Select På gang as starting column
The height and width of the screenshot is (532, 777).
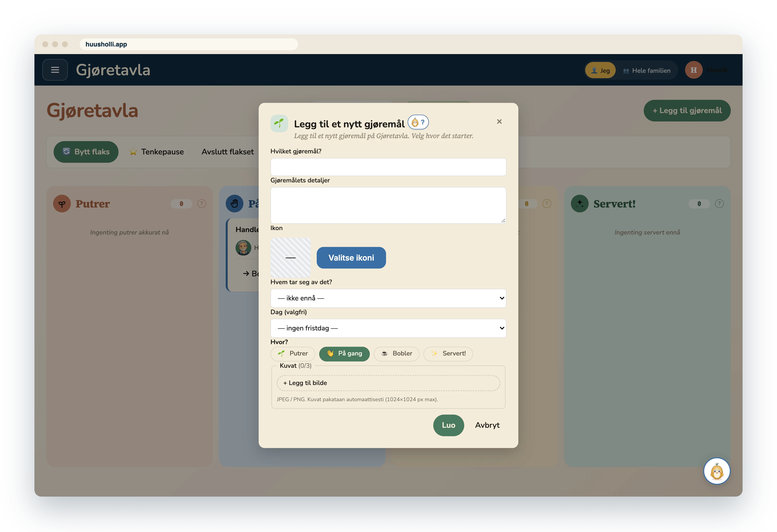point(344,354)
